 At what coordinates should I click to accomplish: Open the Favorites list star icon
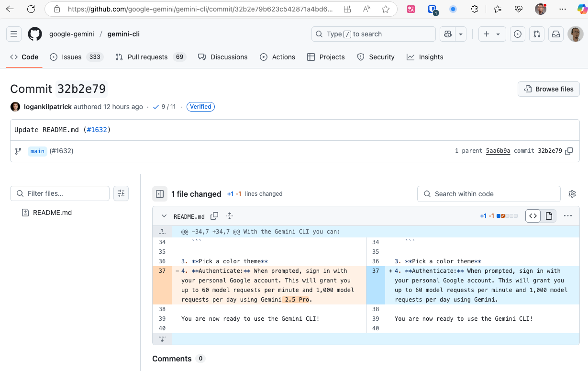tap(497, 9)
